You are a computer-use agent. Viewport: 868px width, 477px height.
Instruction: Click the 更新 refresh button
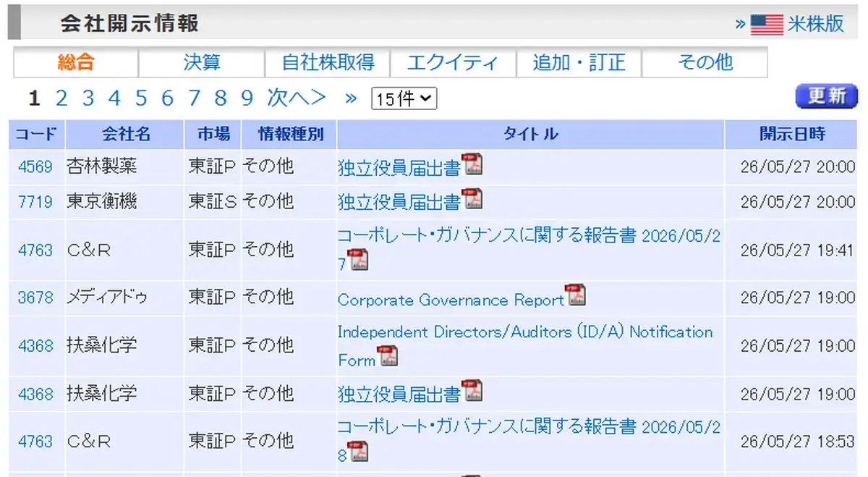click(826, 96)
